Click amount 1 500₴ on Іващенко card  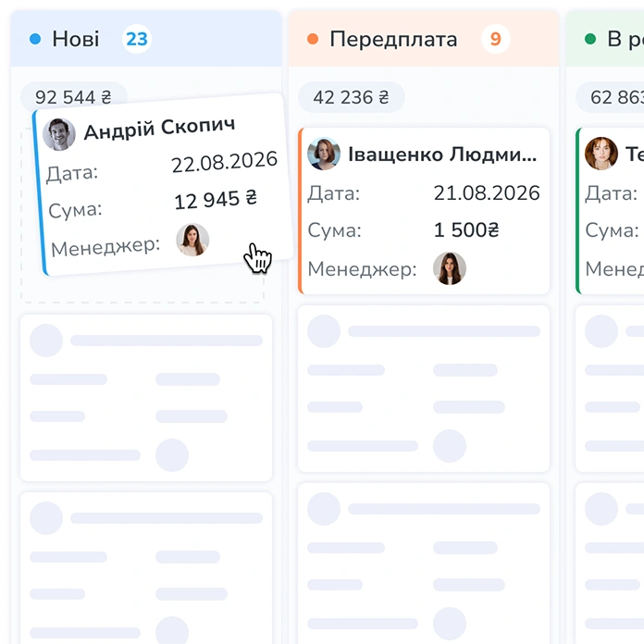(466, 230)
